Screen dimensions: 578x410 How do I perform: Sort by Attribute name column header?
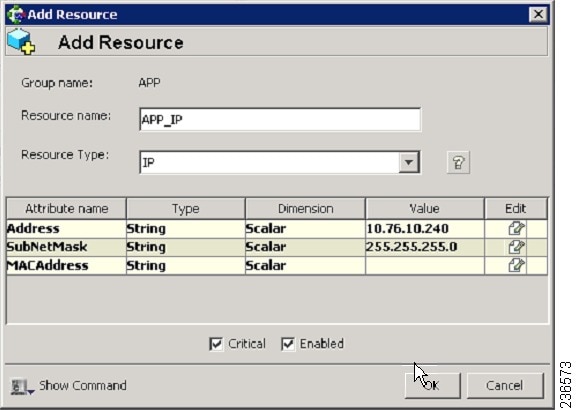pyautogui.click(x=66, y=209)
